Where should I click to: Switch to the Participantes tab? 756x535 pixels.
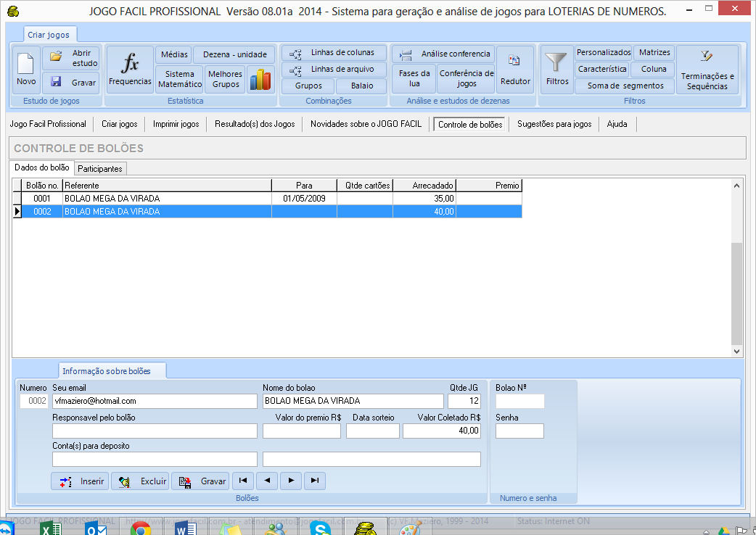coord(100,168)
